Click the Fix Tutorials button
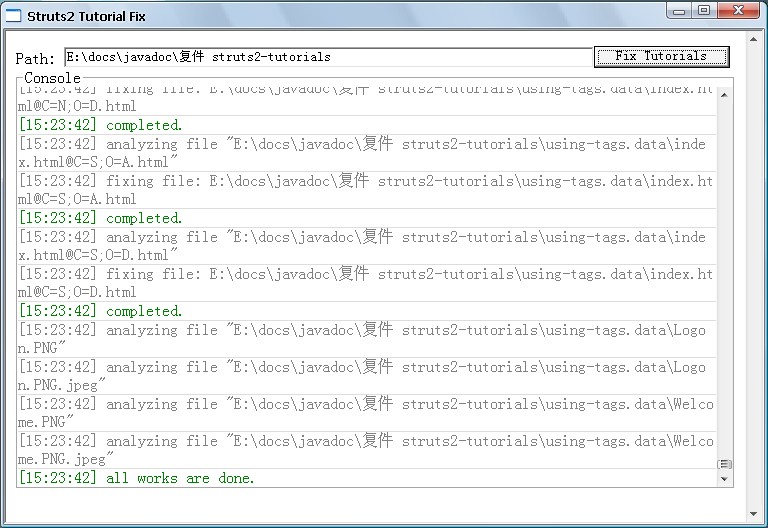This screenshot has width=768, height=528. click(x=661, y=56)
